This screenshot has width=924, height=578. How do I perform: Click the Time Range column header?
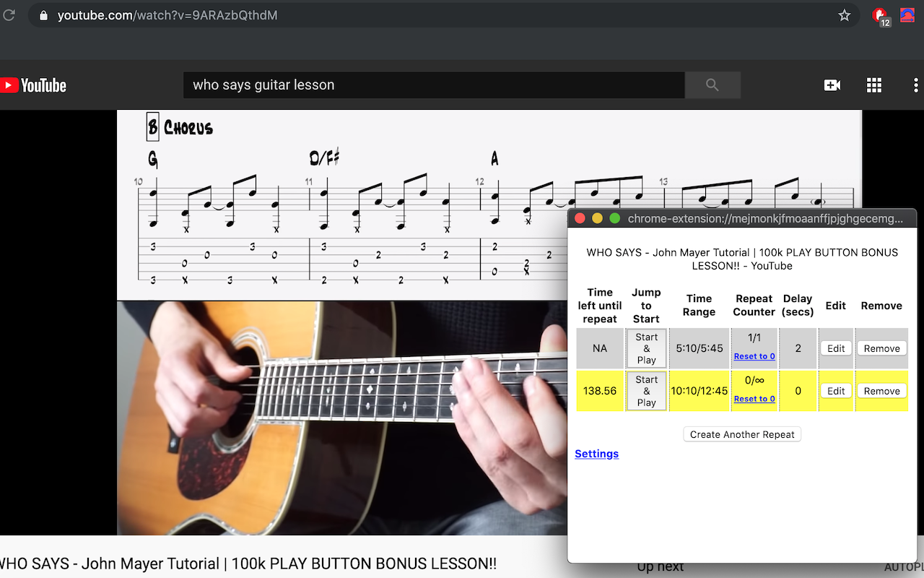pyautogui.click(x=699, y=306)
